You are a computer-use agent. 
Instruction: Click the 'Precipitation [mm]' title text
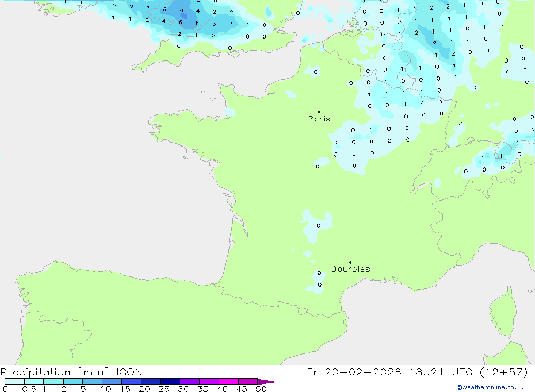click(55, 372)
